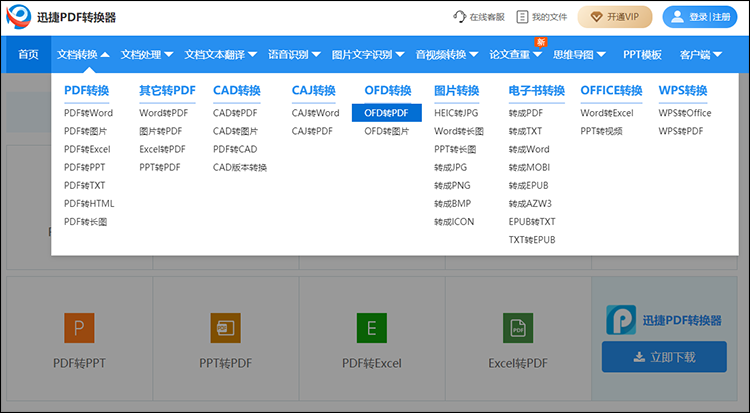Image resolution: width=750 pixels, height=413 pixels.
Task: Go to the 首页 tab
Action: click(28, 55)
